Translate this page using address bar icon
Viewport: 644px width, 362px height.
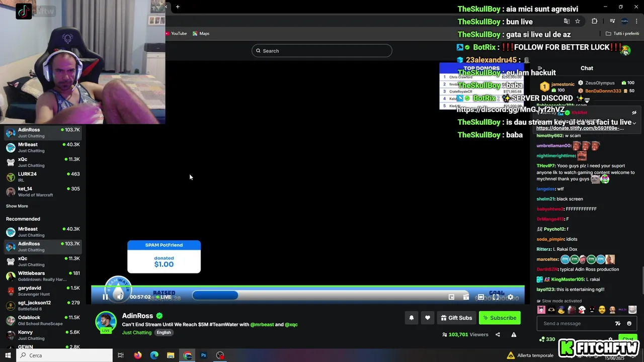click(x=567, y=21)
